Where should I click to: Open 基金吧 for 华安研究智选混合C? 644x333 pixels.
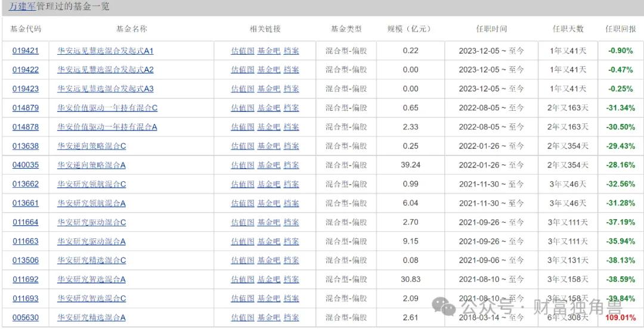269,298
